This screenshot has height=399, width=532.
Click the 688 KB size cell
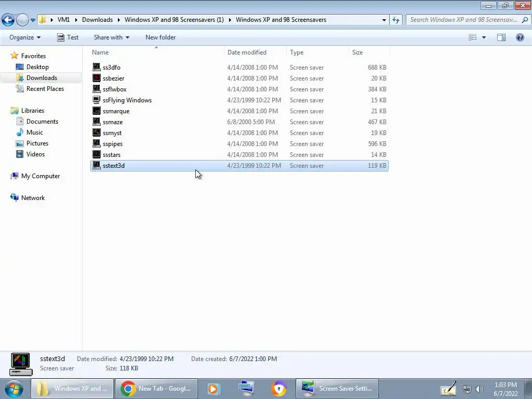coord(377,68)
